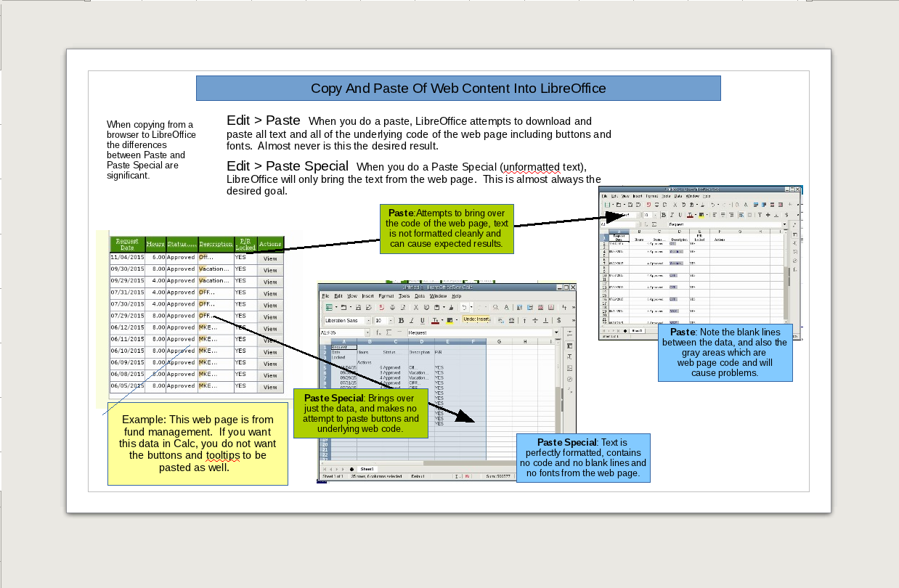Viewport: 899px width, 588px height.
Task: Open sidebar Properties icon in center Calc window
Action: (569, 346)
